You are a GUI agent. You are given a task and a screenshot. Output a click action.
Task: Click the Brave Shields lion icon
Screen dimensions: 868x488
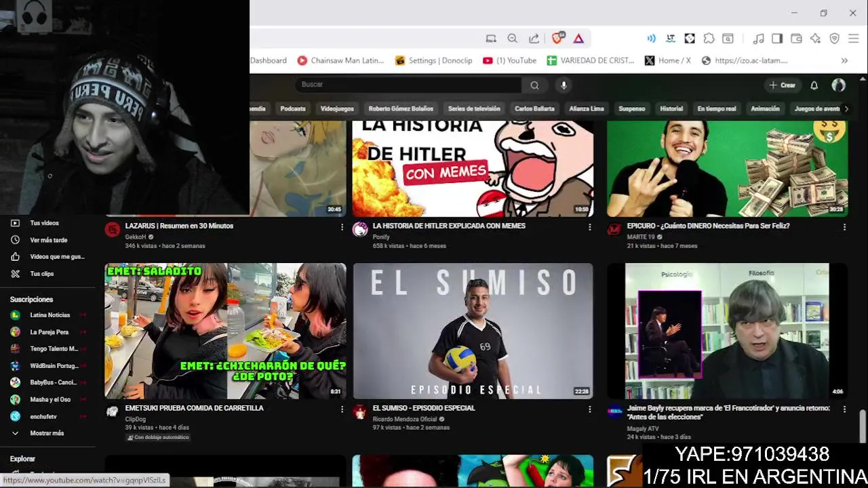pos(557,39)
